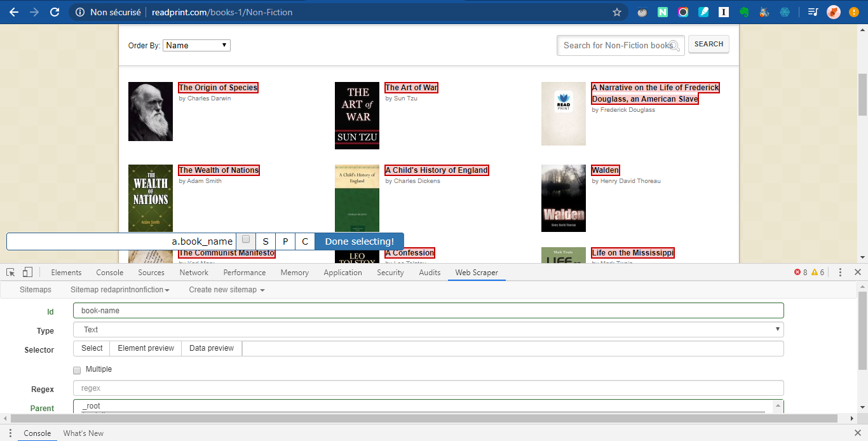Image resolution: width=868 pixels, height=441 pixels.
Task: Open the Chrome profile avatar
Action: click(834, 12)
